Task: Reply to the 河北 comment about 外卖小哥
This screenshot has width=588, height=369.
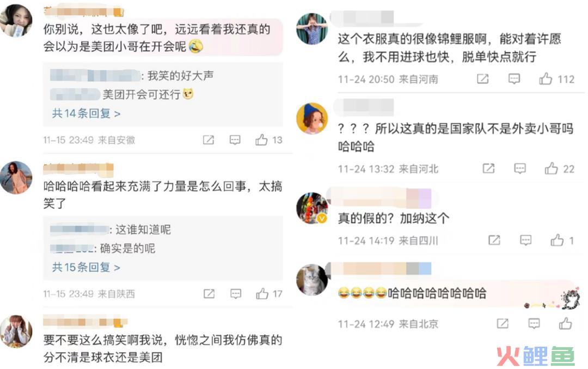Action: (520, 168)
